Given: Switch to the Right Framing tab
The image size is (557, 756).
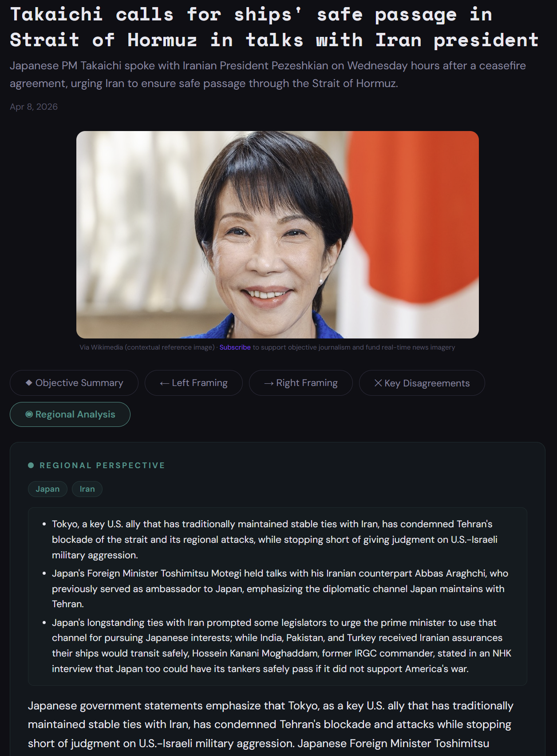Looking at the screenshot, I should click(301, 383).
